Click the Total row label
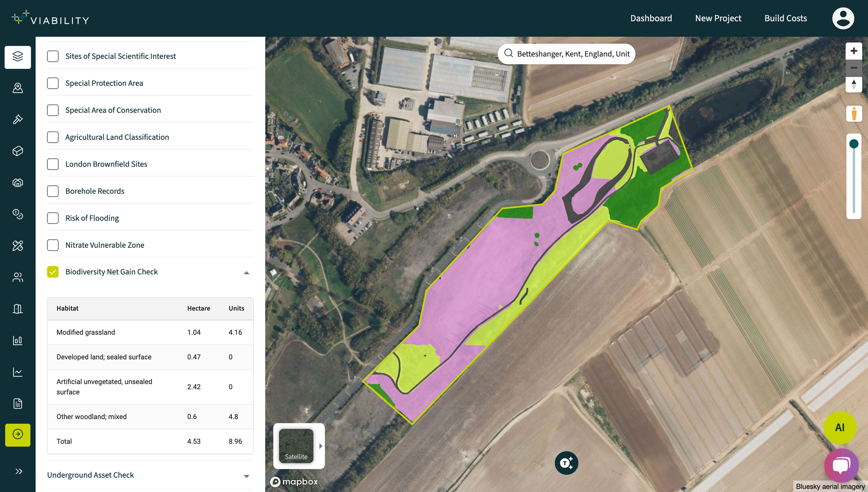This screenshot has width=868, height=492. 64,441
